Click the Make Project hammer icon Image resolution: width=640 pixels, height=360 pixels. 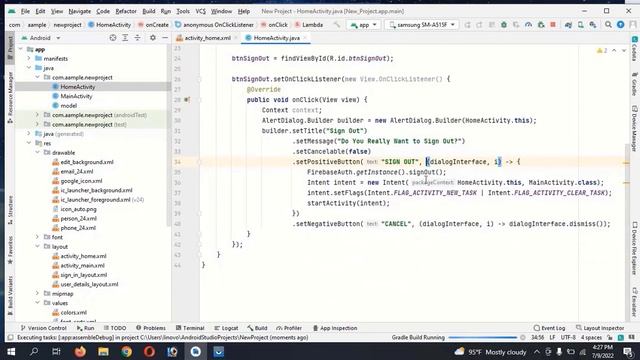click(337, 25)
